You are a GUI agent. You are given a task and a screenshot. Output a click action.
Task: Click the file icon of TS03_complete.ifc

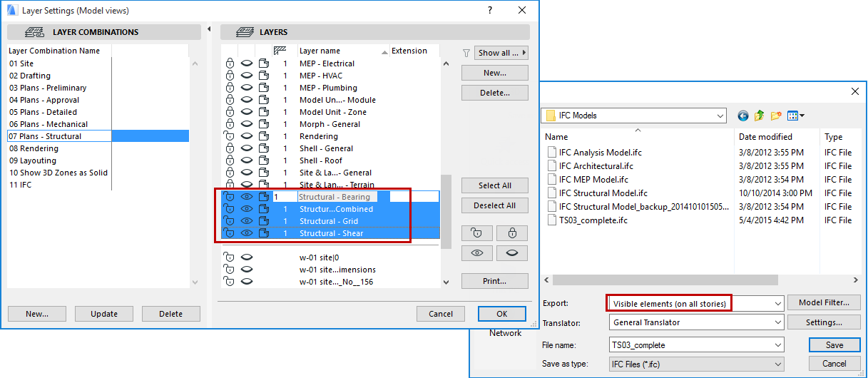(551, 220)
